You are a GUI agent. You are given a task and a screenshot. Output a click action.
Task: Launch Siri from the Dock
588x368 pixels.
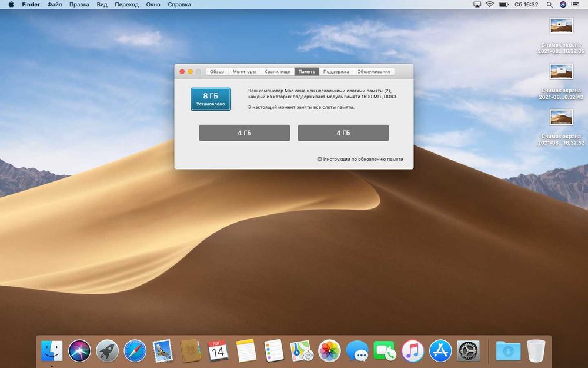(79, 351)
